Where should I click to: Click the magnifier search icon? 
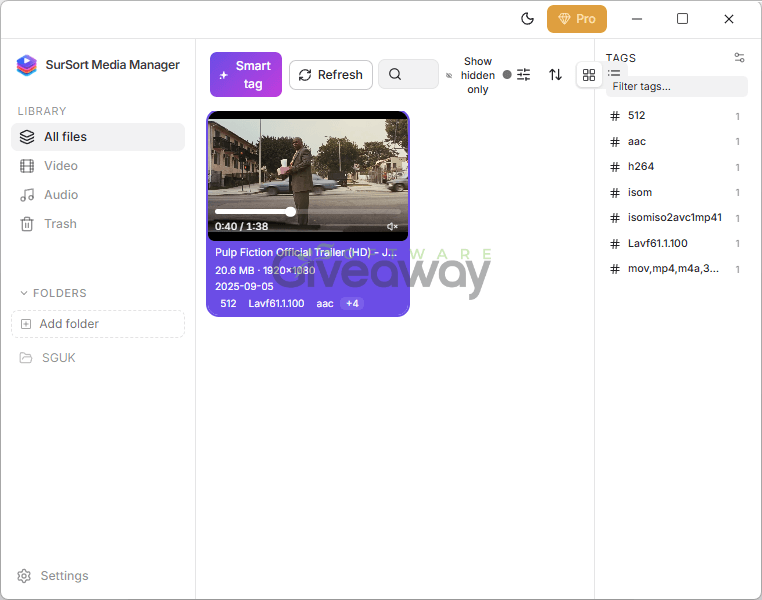(x=395, y=74)
